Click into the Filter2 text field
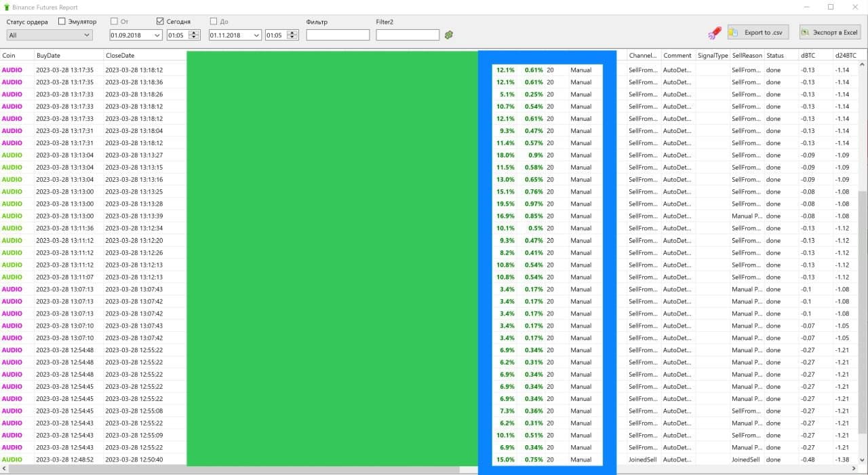Image resolution: width=868 pixels, height=475 pixels. (408, 35)
